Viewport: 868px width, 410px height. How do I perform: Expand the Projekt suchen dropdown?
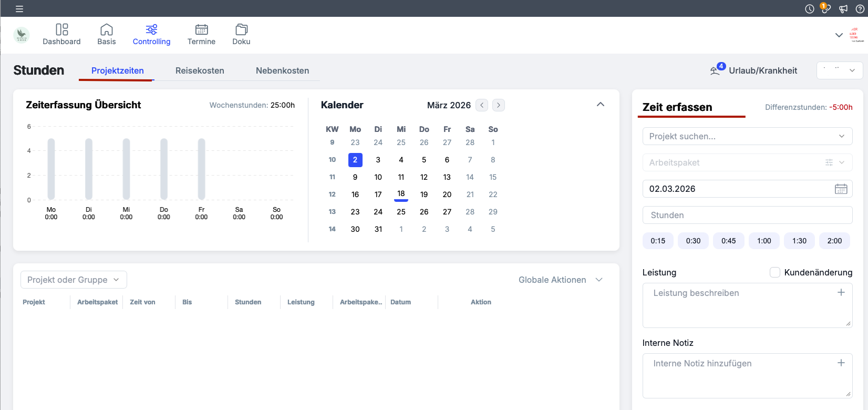click(842, 136)
